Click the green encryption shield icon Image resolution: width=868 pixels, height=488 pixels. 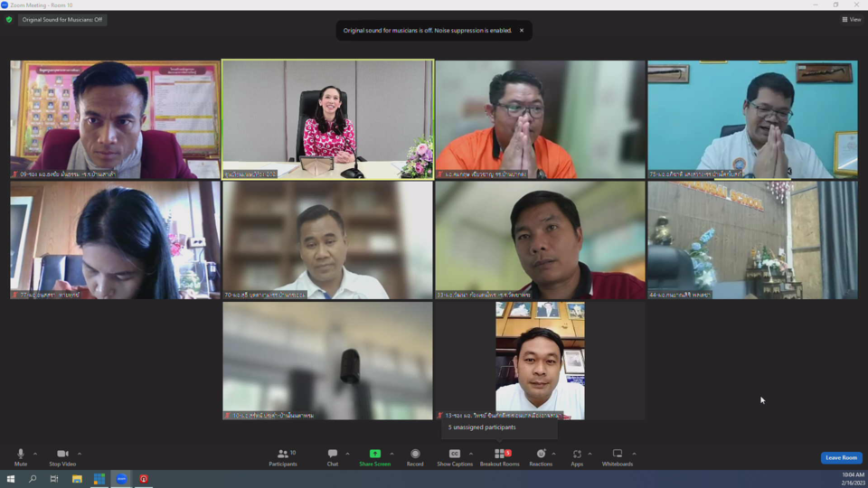click(x=9, y=19)
